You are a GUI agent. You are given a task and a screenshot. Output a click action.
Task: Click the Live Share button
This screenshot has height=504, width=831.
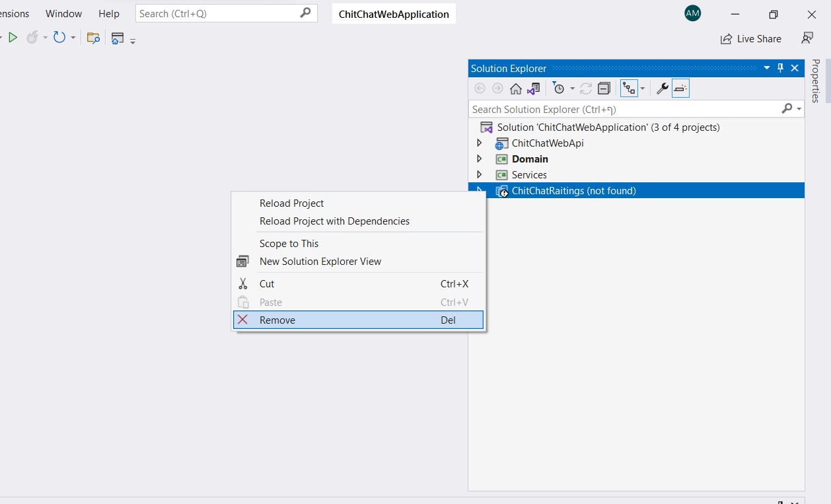[751, 39]
